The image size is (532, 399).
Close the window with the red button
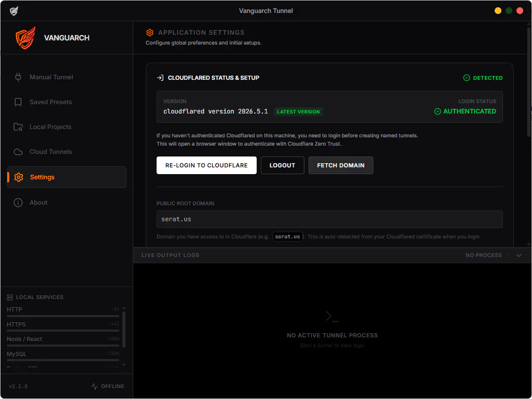click(520, 11)
